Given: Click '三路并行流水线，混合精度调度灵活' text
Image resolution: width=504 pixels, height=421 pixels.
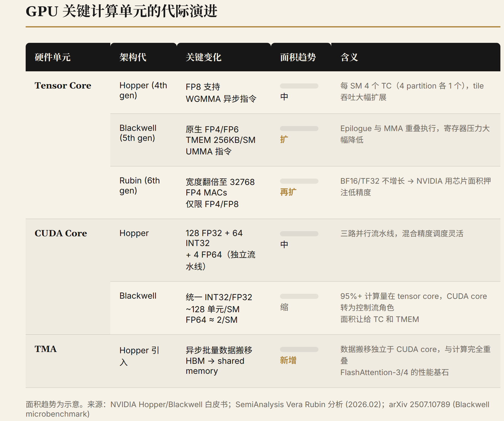Looking at the screenshot, I should pos(402,233).
